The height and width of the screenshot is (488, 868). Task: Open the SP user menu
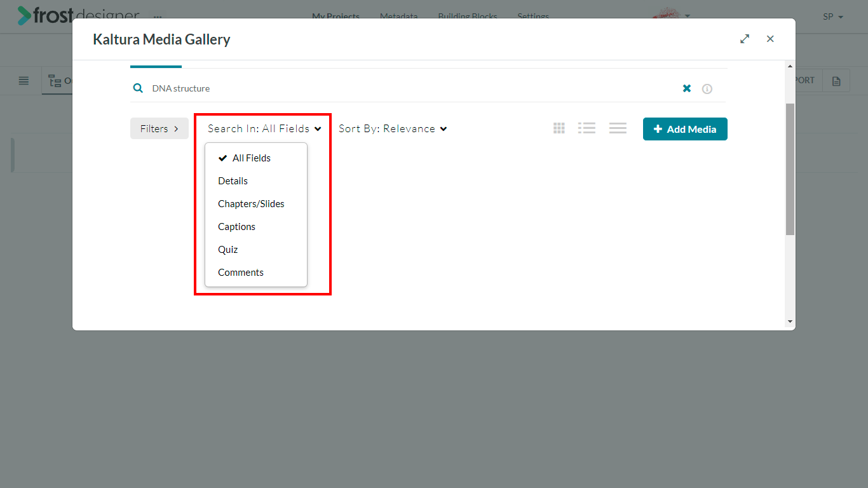[833, 17]
